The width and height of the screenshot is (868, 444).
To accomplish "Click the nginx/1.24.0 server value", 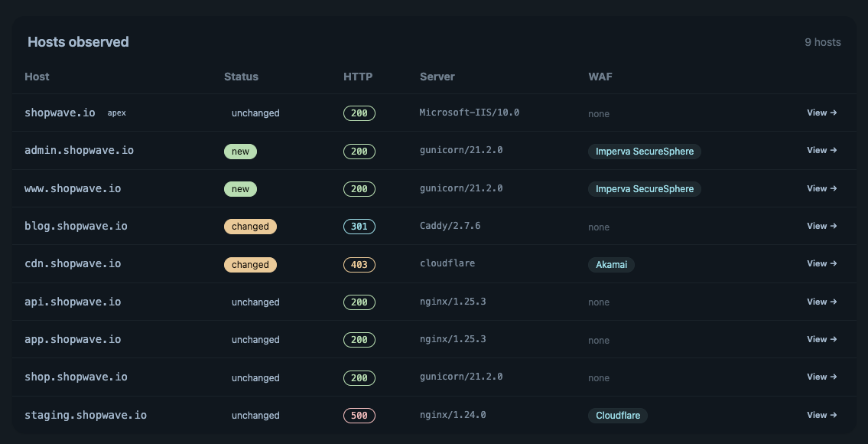I will (453, 415).
